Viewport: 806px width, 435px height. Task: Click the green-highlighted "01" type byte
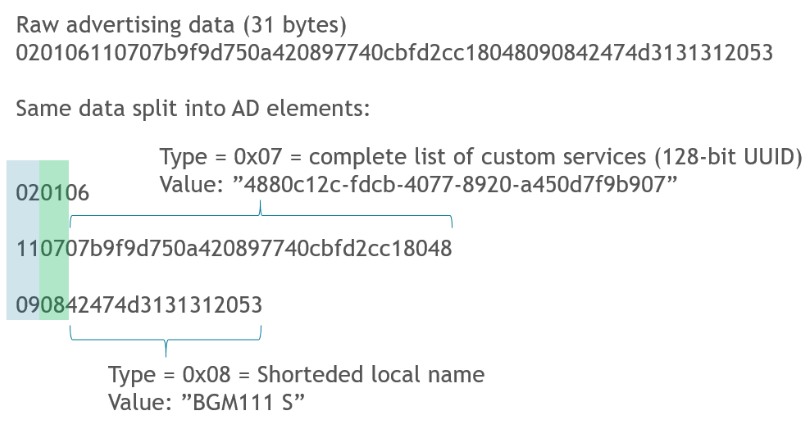52,193
